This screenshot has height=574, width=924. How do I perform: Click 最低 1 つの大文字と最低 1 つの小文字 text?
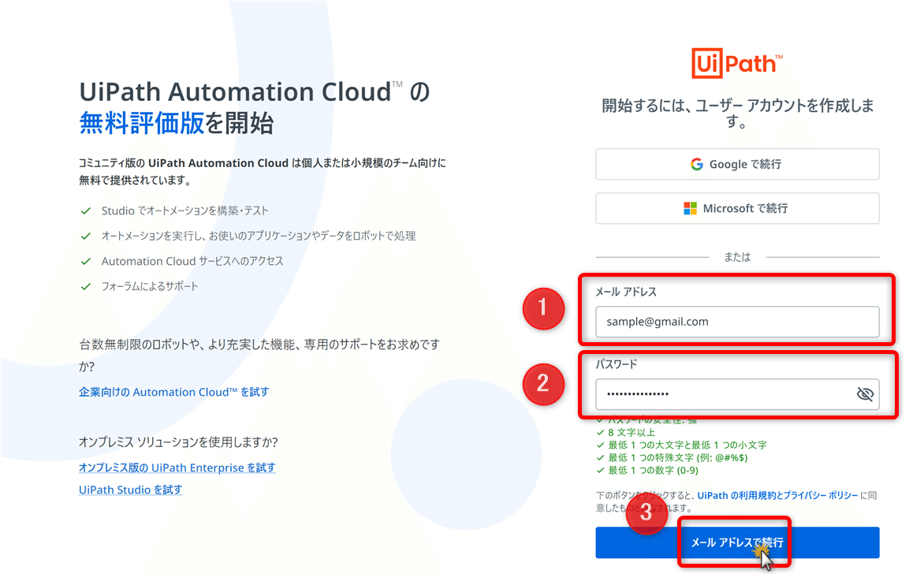[687, 445]
